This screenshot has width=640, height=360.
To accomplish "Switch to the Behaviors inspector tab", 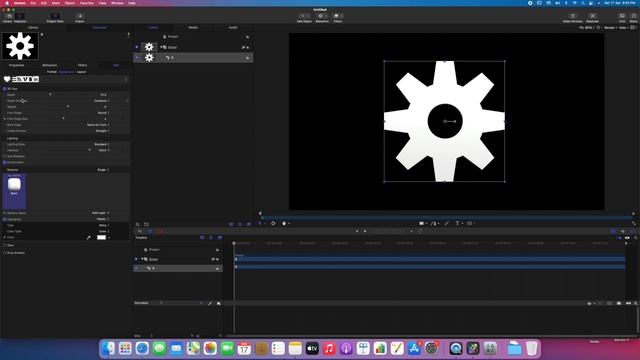I will (50, 65).
